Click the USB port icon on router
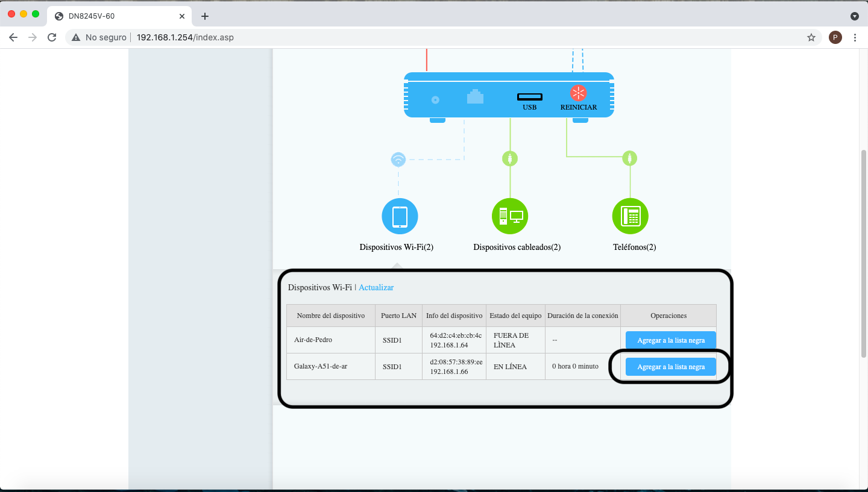This screenshot has height=492, width=868. point(529,97)
